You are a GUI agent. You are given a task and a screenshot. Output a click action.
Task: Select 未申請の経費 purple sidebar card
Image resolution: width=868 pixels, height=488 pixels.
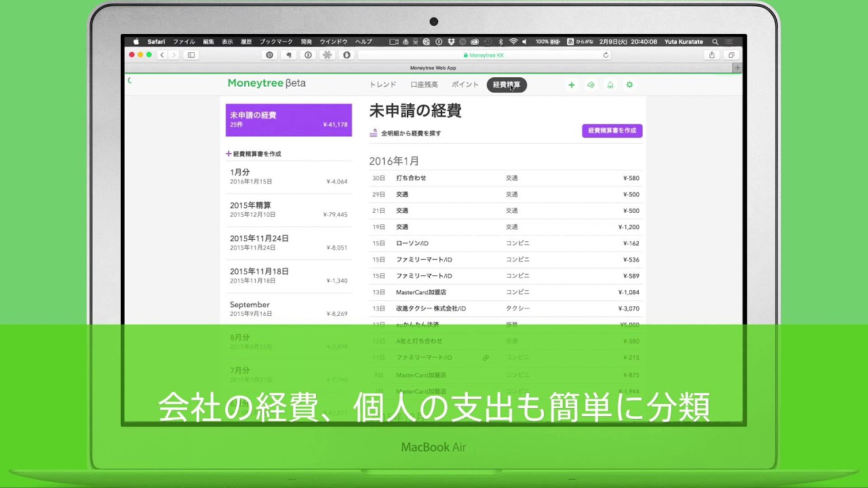(289, 120)
